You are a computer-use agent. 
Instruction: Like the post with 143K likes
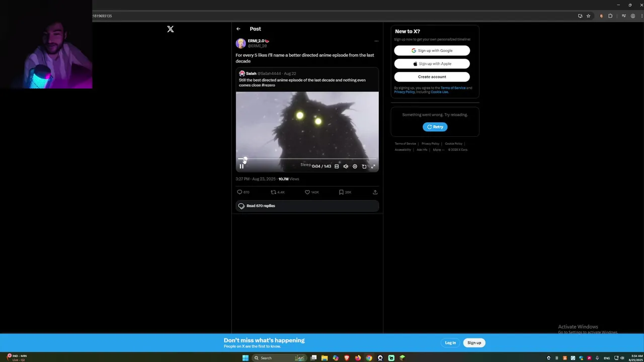[x=307, y=192]
